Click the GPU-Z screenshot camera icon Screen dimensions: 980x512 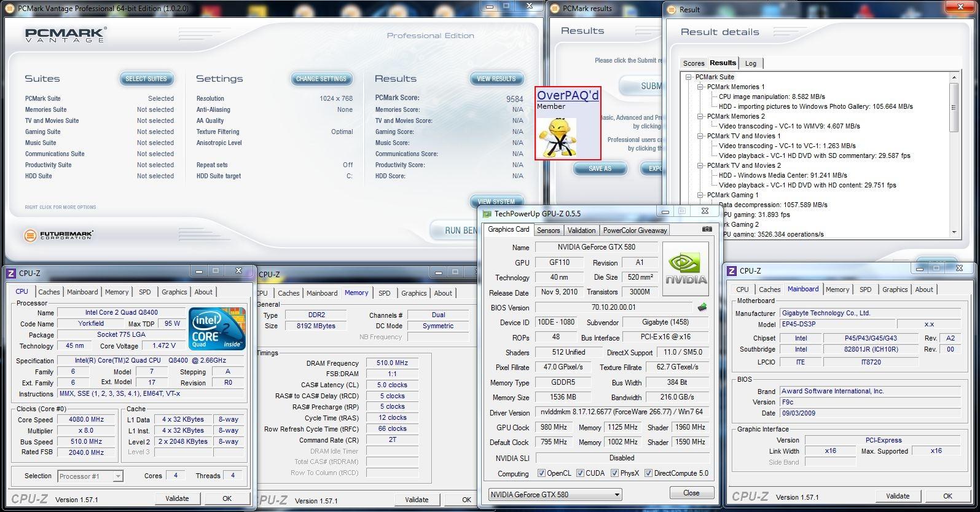(707, 229)
